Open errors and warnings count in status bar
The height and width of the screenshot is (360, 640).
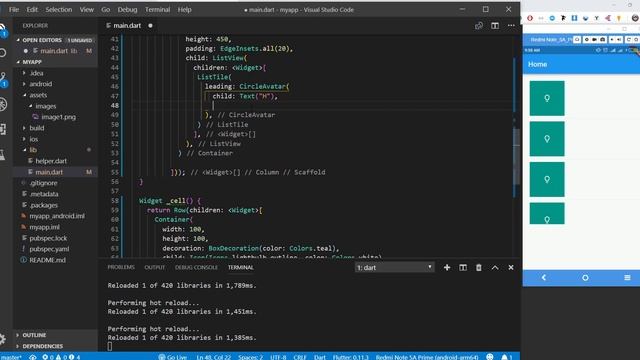pyautogui.click(x=61, y=357)
